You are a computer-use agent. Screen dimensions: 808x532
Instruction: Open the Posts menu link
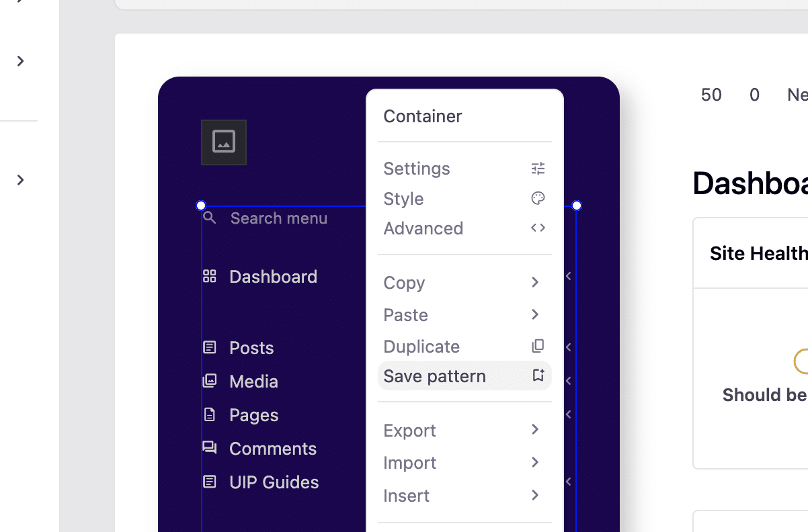[x=251, y=348]
